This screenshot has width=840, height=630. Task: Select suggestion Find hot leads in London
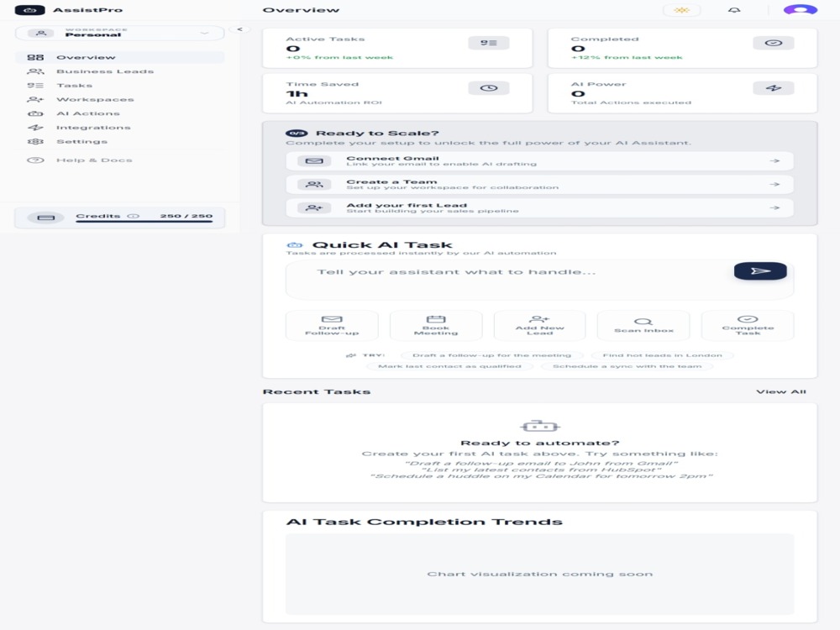[x=662, y=355]
